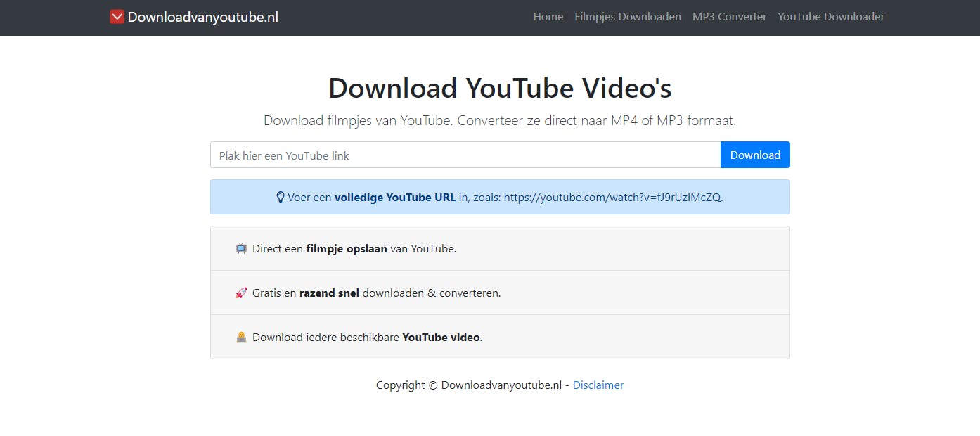Open the Downloadvanyoutube.nl brand link
The height and width of the screenshot is (436, 980).
tap(195, 17)
